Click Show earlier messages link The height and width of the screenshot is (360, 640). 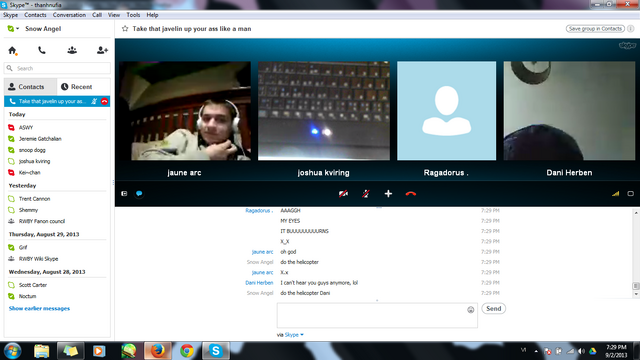(39, 309)
